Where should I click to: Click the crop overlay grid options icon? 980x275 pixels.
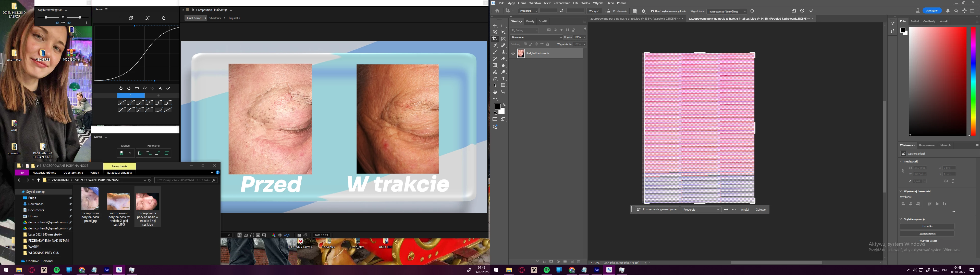point(634,11)
